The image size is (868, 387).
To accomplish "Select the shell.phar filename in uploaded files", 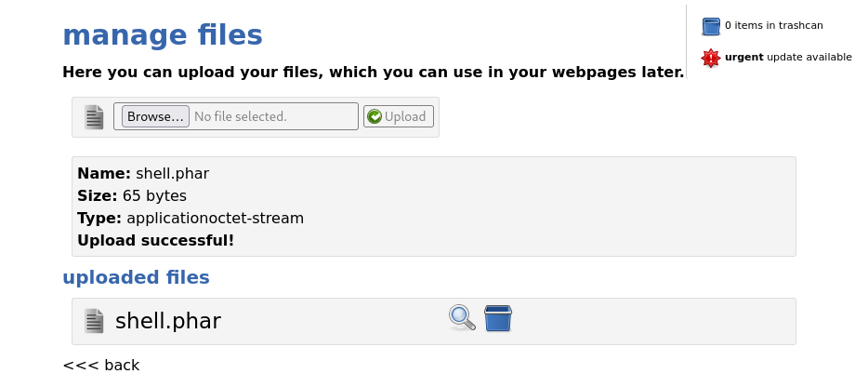I will (x=167, y=321).
